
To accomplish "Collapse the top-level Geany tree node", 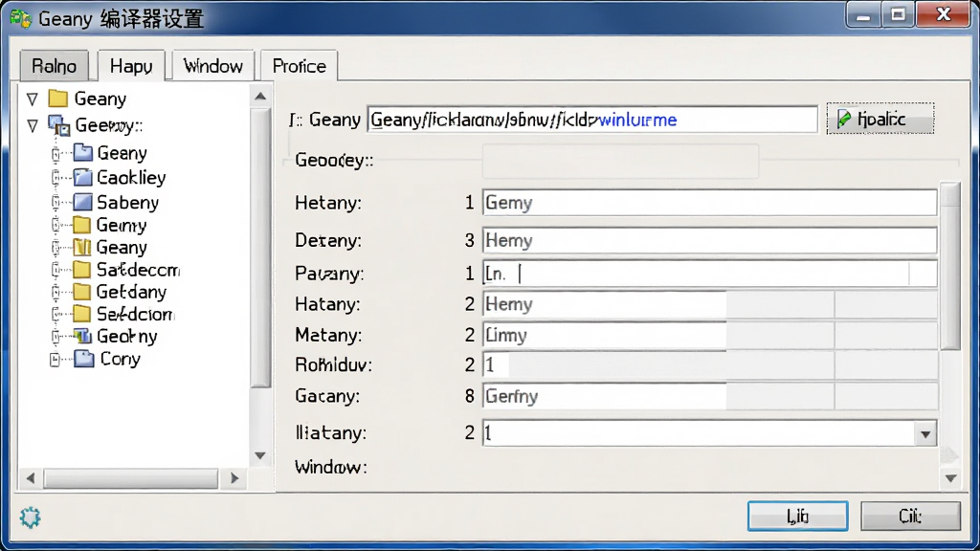I will tap(33, 99).
